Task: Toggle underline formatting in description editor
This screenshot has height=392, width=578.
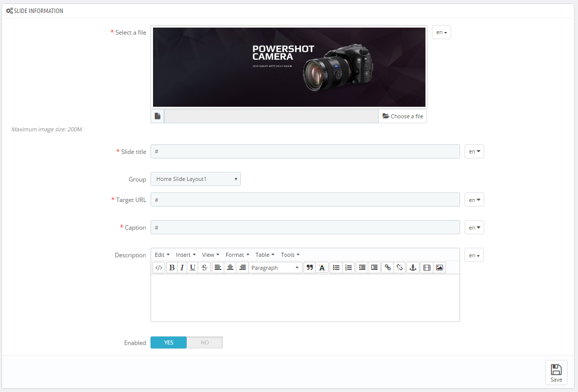Action: tap(193, 268)
